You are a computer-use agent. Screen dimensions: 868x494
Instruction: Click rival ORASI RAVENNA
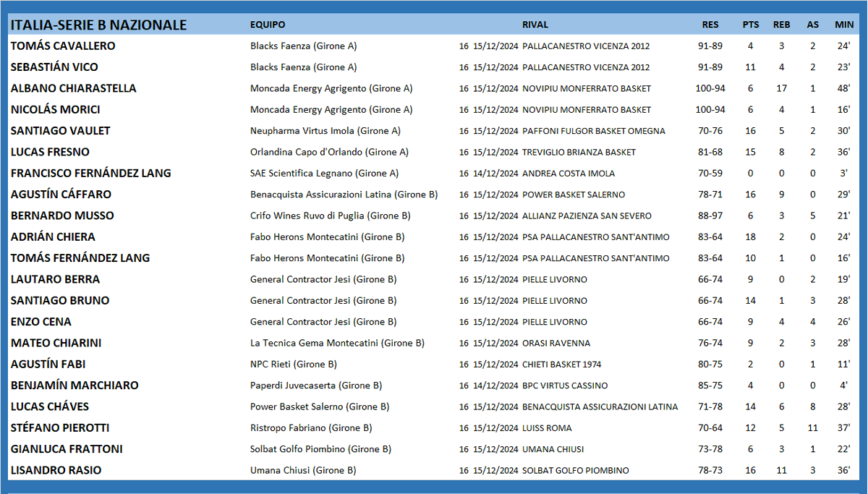click(x=556, y=343)
